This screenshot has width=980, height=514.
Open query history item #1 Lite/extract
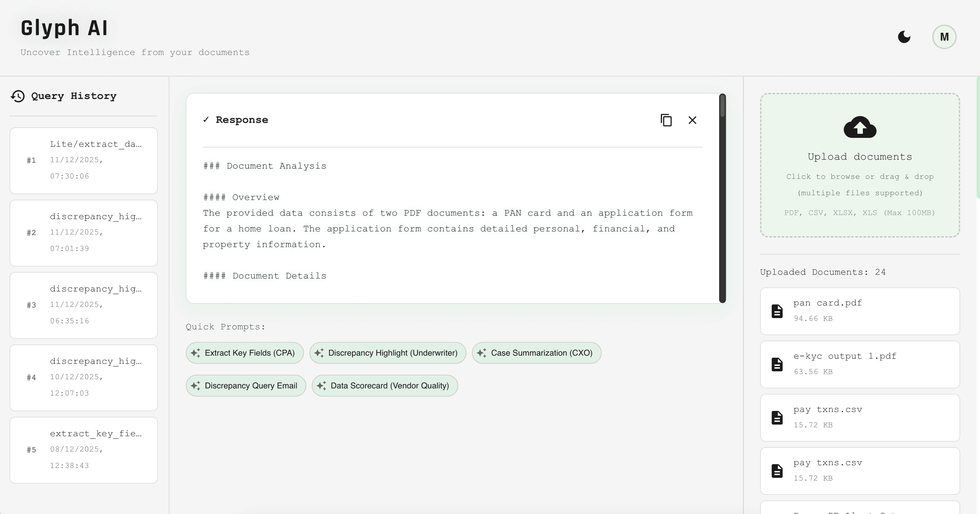coord(84,160)
